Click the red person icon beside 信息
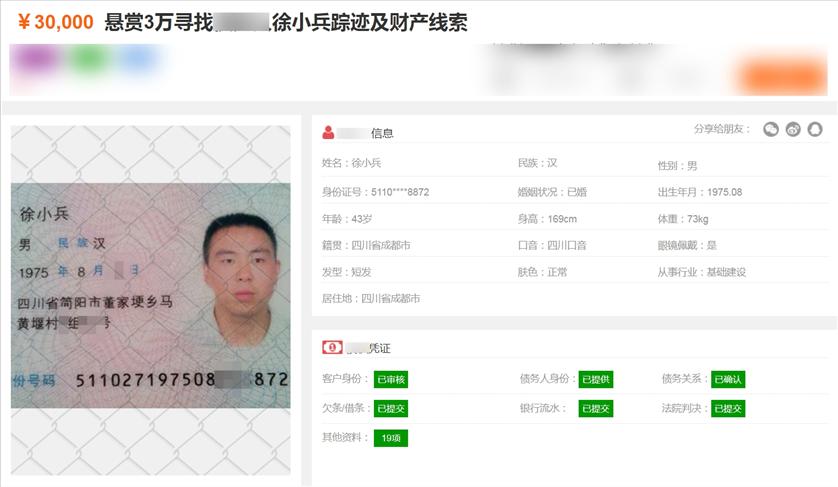Screen dimensions: 838x487 point(328,133)
